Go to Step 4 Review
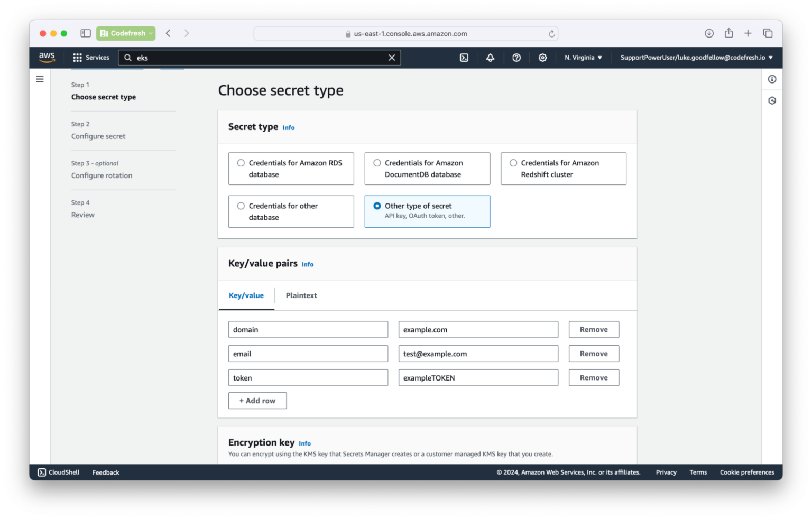 coord(82,215)
